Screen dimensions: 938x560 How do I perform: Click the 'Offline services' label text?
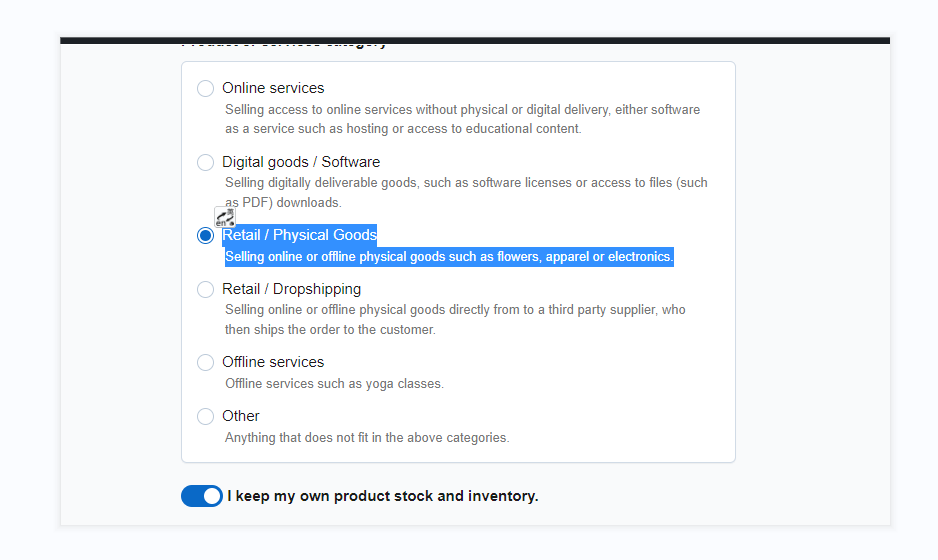[x=273, y=362]
